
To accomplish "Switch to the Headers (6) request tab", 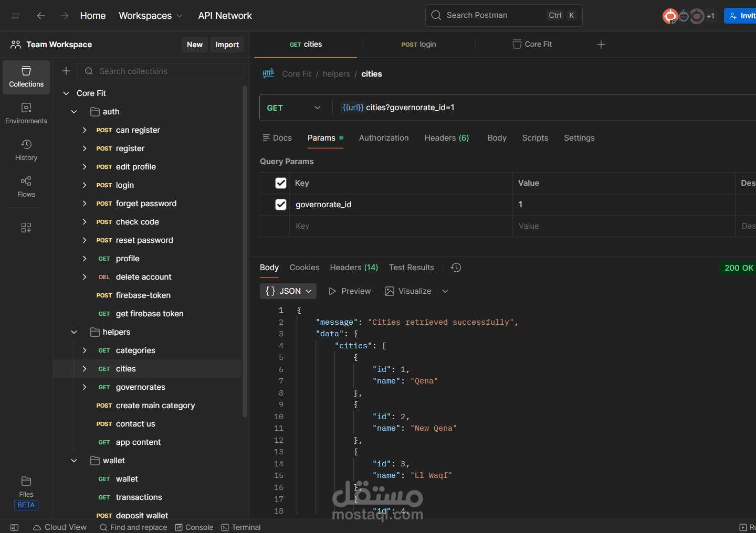I will pos(447,138).
